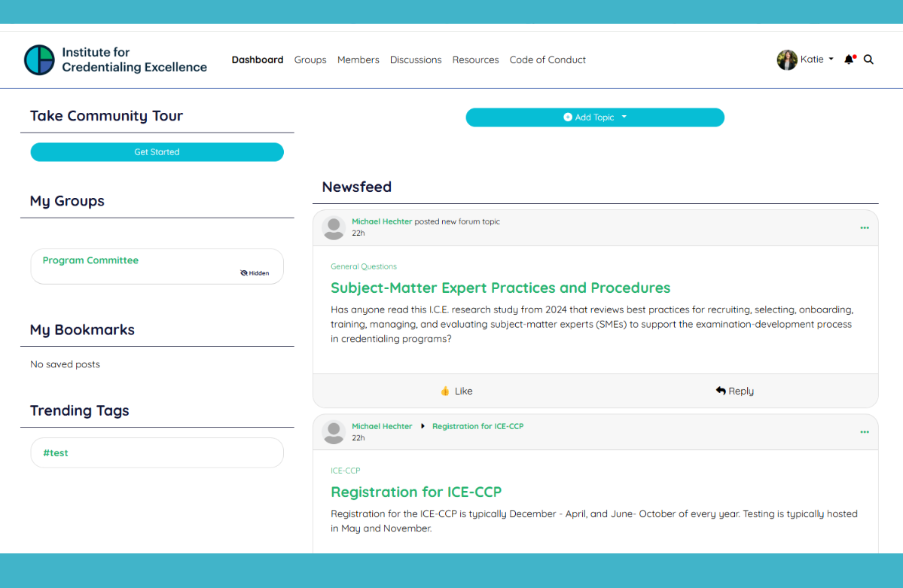Open options menu for Subject-Matter Expert post
903x588 pixels.
pos(865,228)
